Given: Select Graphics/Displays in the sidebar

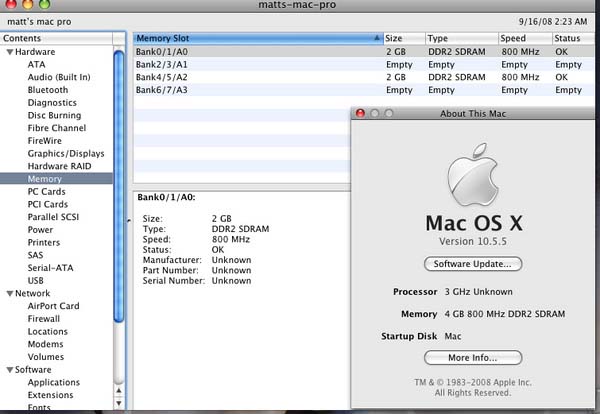Looking at the screenshot, I should pos(65,153).
